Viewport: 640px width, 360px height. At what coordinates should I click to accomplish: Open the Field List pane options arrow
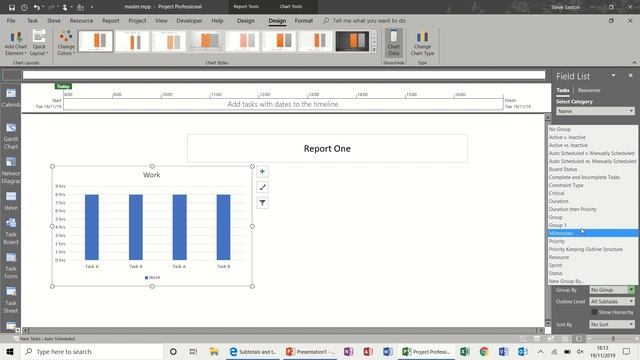click(613, 76)
